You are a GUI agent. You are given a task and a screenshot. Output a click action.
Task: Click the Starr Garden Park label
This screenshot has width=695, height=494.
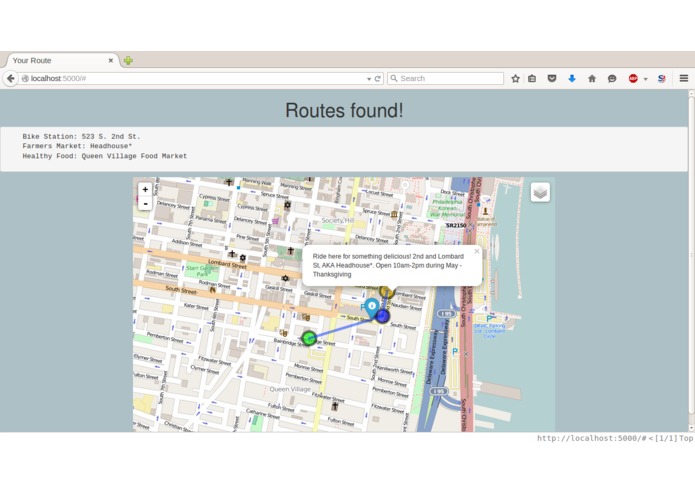coord(202,271)
